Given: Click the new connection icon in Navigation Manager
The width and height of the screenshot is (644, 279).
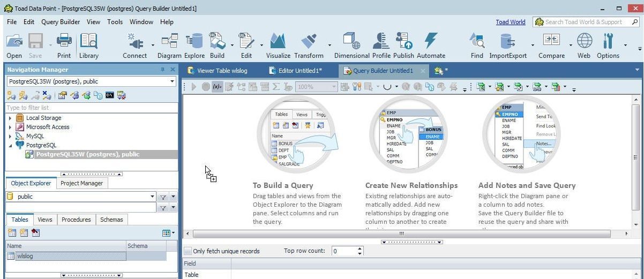Looking at the screenshot, I should (11, 95).
